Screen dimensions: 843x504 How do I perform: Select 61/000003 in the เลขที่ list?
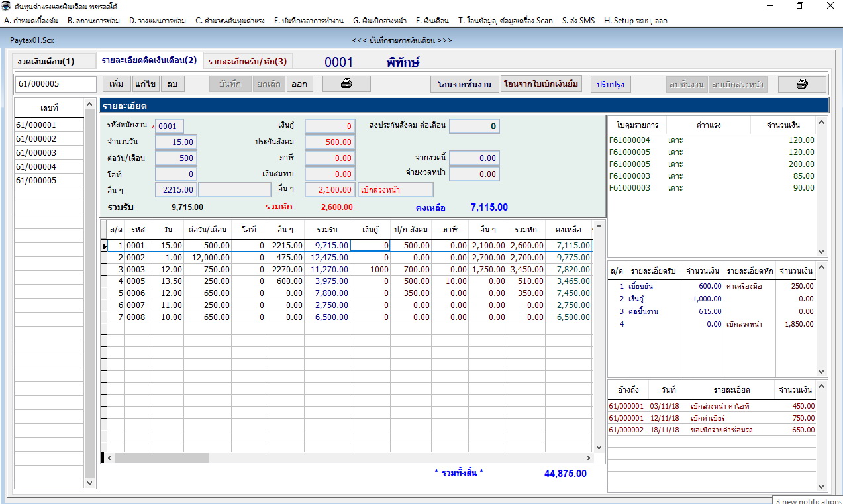(x=36, y=153)
